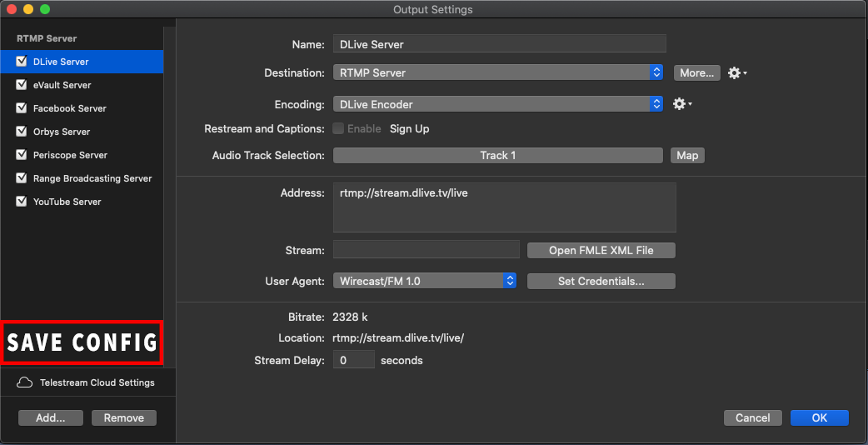The width and height of the screenshot is (868, 445).
Task: Toggle the YouTube Server checkbox
Action: click(x=22, y=202)
